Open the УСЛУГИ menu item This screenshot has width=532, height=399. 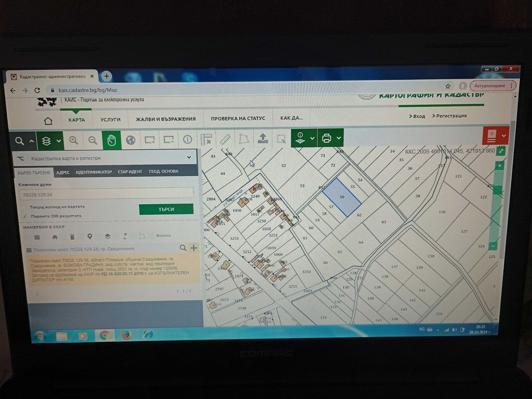[x=111, y=119]
